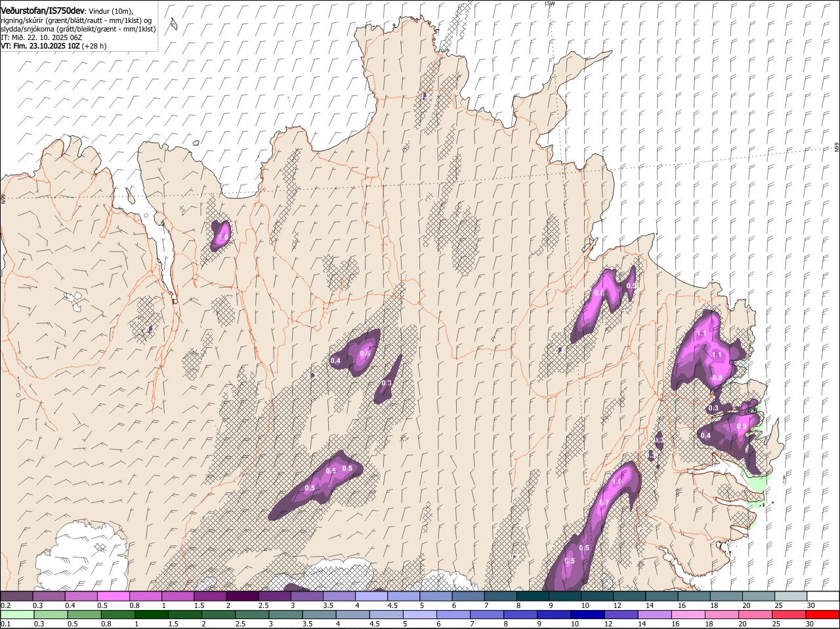
Task: Click the legend number 4.5 under the lilac swatch
Action: pos(393,605)
